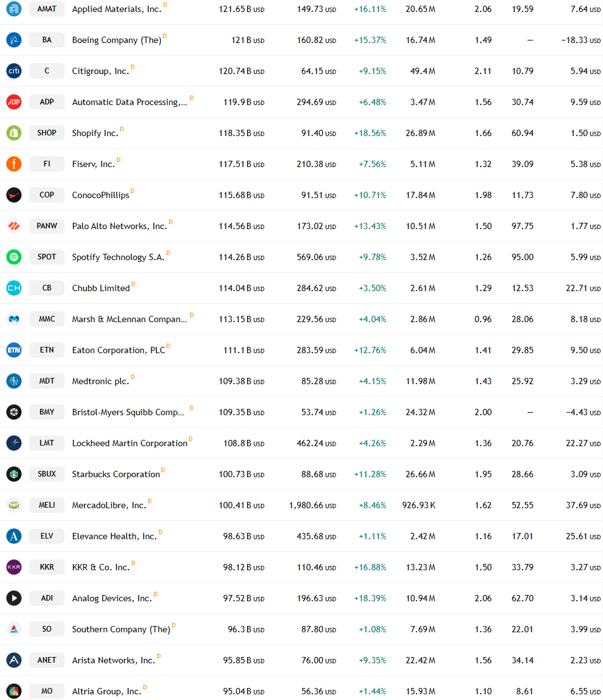Viewport: 603px width, 700px height.
Task: Open Lockheed Martin Corporation link
Action: 130,443
